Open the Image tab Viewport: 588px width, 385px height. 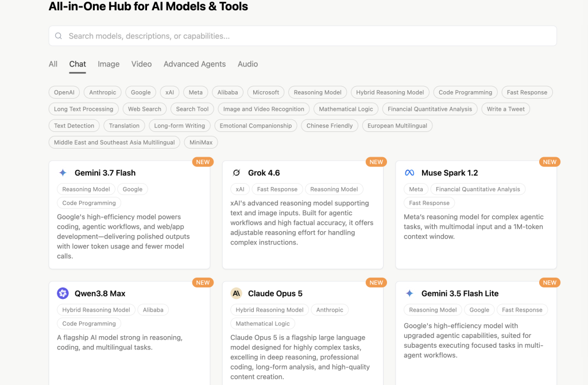coord(109,64)
